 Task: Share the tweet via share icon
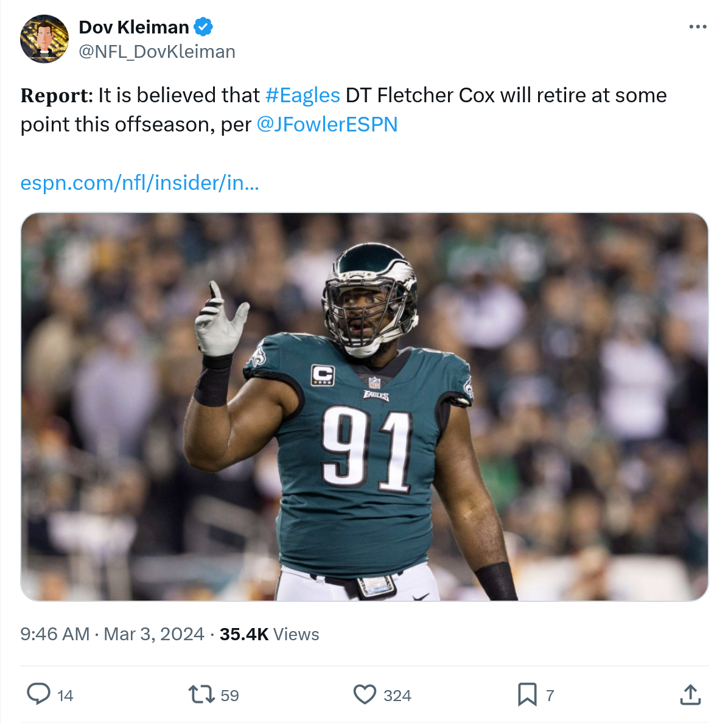coord(690,694)
